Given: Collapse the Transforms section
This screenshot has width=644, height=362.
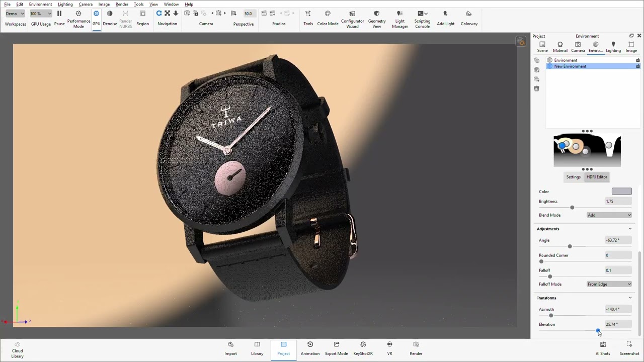Looking at the screenshot, I should (630, 298).
